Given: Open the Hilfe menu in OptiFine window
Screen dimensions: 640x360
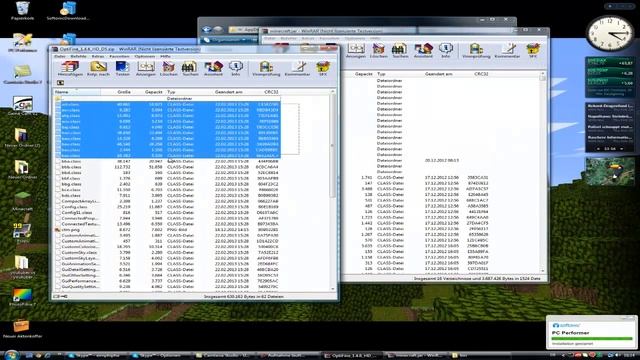Looking at the screenshot, I should tap(165, 56).
